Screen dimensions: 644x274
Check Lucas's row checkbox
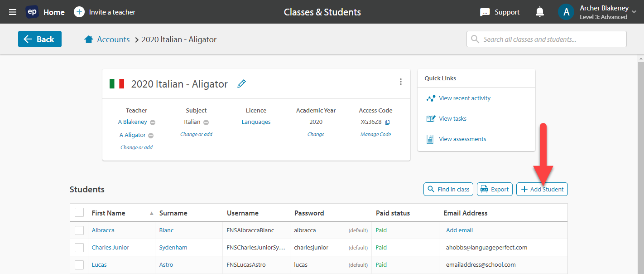coord(79,264)
